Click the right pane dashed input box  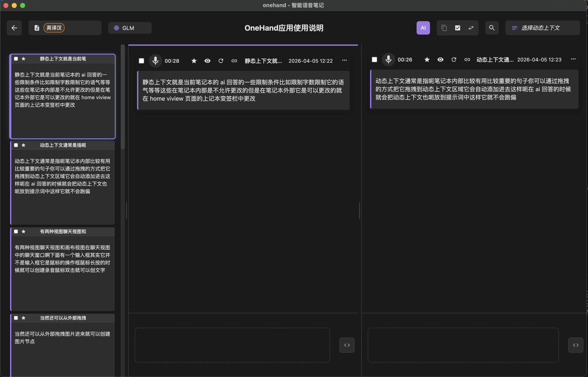pyautogui.click(x=463, y=345)
